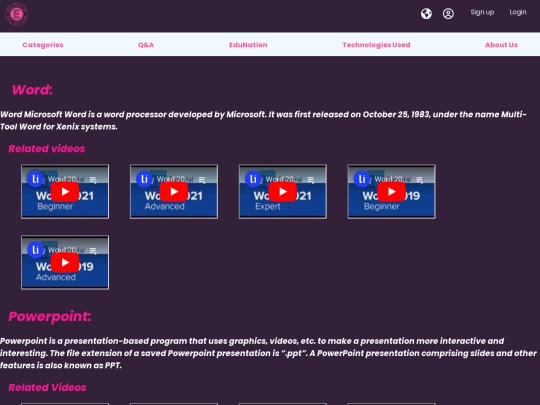Click channel avatar on Word 2021 Beginner video

(x=35, y=179)
